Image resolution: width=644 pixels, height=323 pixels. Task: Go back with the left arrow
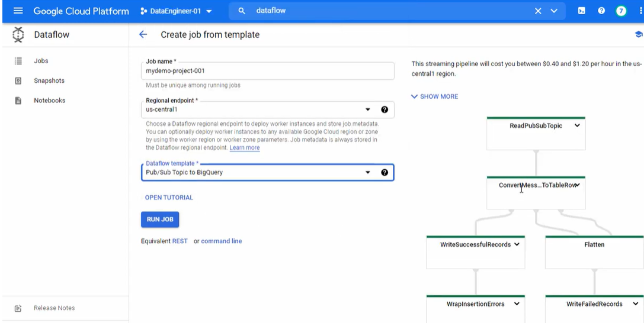tap(143, 34)
